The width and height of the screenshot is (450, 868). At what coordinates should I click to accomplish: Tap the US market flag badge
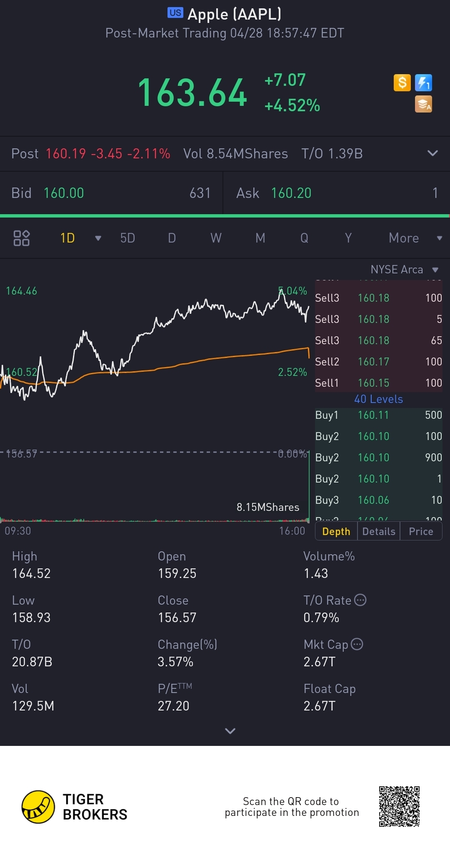click(x=175, y=13)
